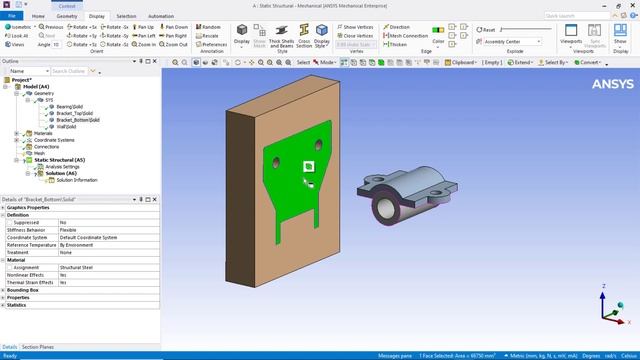Click Pan Right
This screenshot has height=360, width=640.
tap(173, 36)
